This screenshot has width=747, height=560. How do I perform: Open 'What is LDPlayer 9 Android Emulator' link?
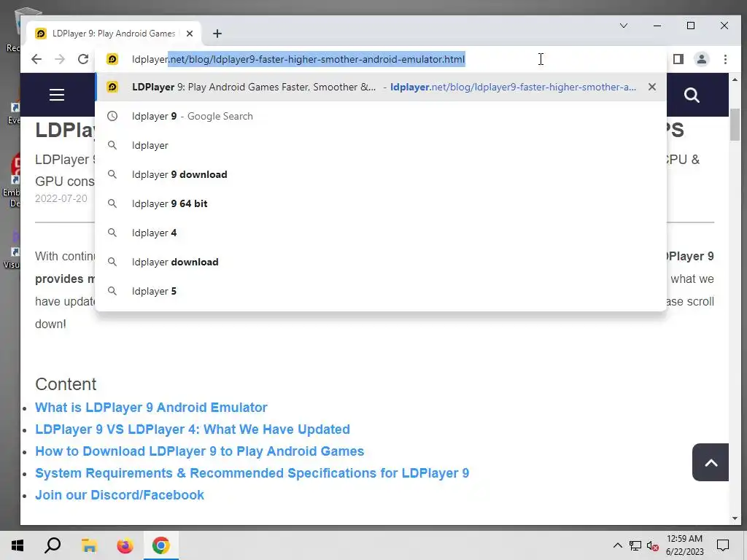point(151,408)
